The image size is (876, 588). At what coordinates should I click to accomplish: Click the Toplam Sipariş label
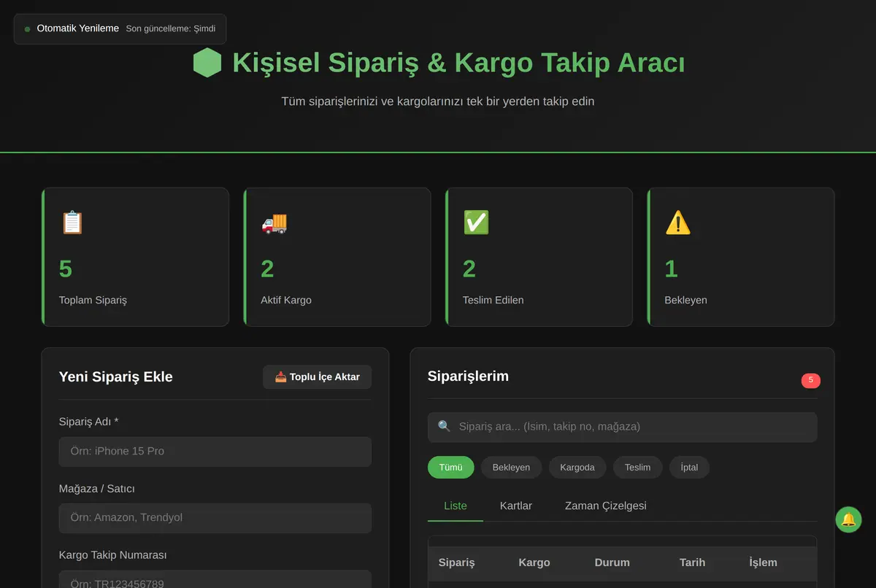(93, 300)
